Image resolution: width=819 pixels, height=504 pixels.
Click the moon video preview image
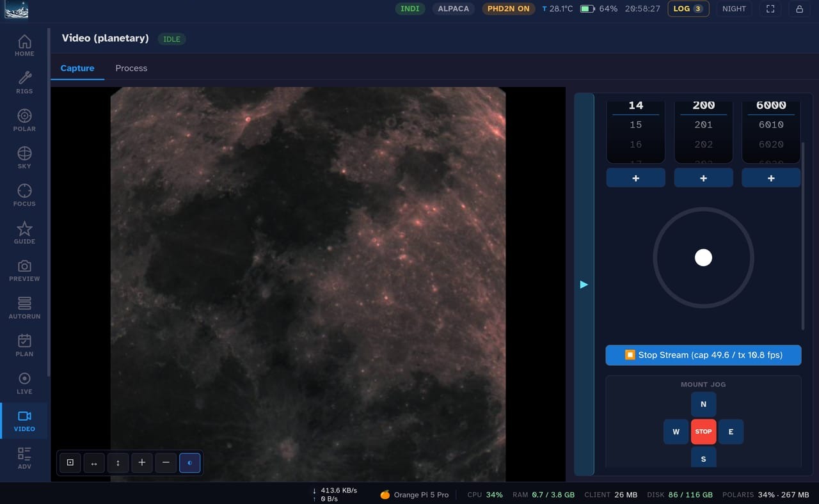(x=308, y=284)
